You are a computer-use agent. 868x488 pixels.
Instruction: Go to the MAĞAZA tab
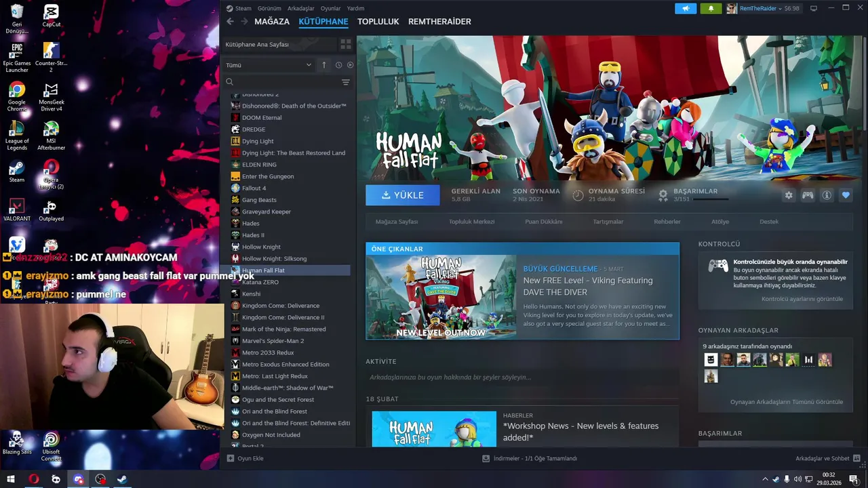[272, 22]
